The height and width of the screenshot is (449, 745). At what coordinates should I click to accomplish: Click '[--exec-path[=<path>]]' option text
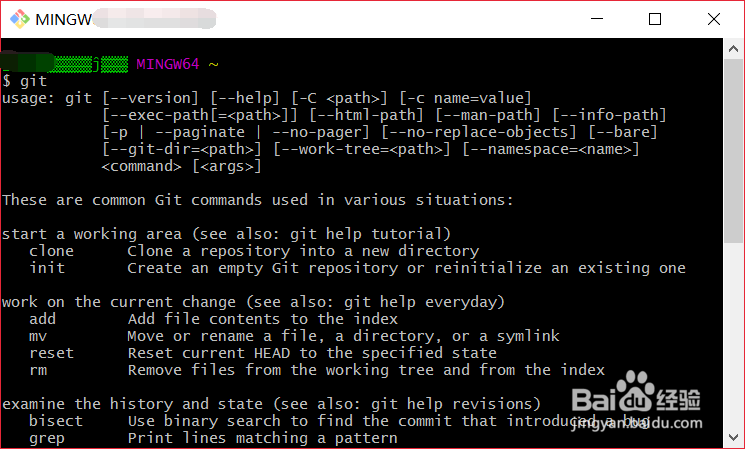(x=200, y=115)
